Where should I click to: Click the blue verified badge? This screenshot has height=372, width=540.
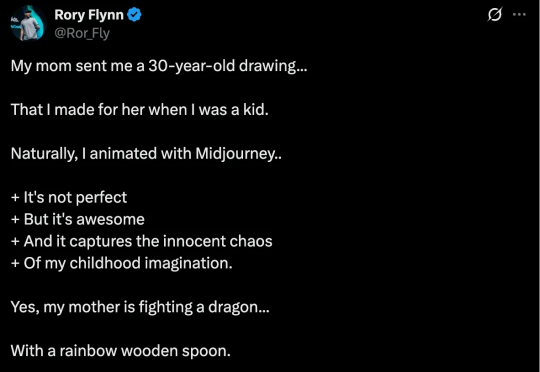(134, 15)
